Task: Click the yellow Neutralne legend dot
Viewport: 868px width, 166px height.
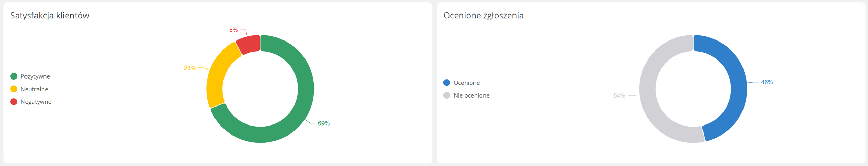Action: [14, 89]
